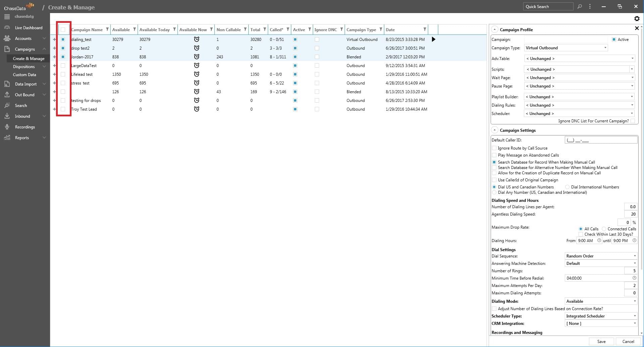
Task: Select Dial International Numbers radio button
Action: click(567, 187)
